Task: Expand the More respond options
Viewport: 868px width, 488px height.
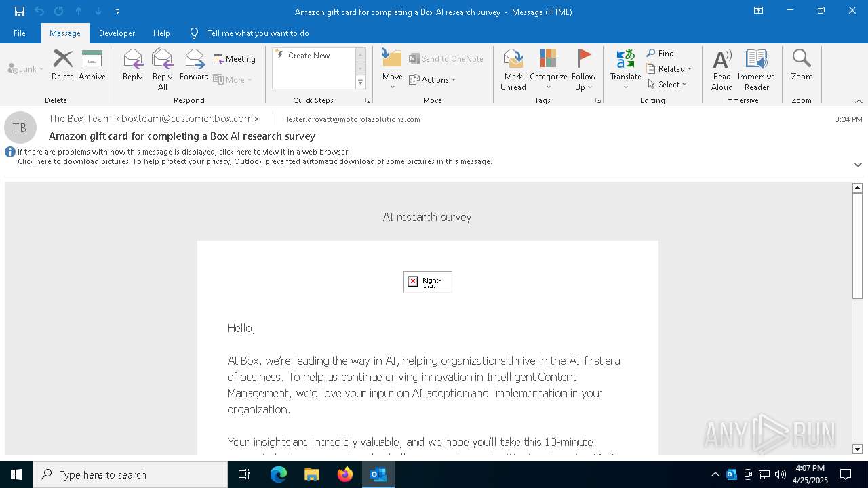Action: point(233,79)
